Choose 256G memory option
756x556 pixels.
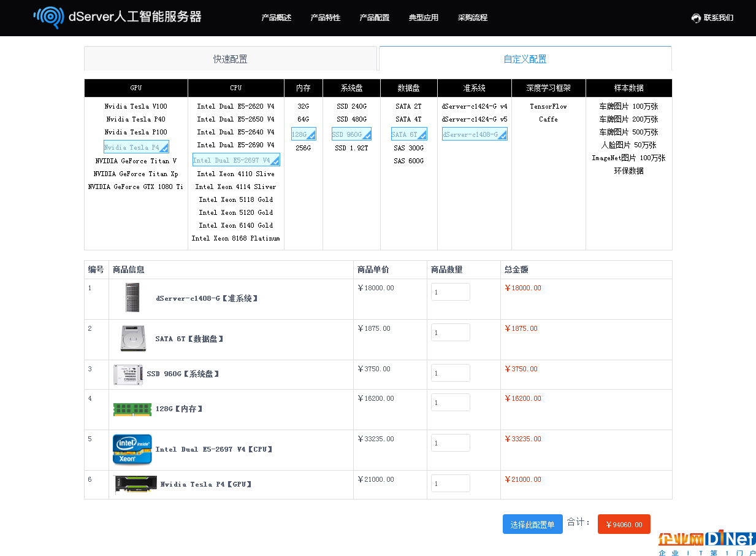pyautogui.click(x=304, y=148)
